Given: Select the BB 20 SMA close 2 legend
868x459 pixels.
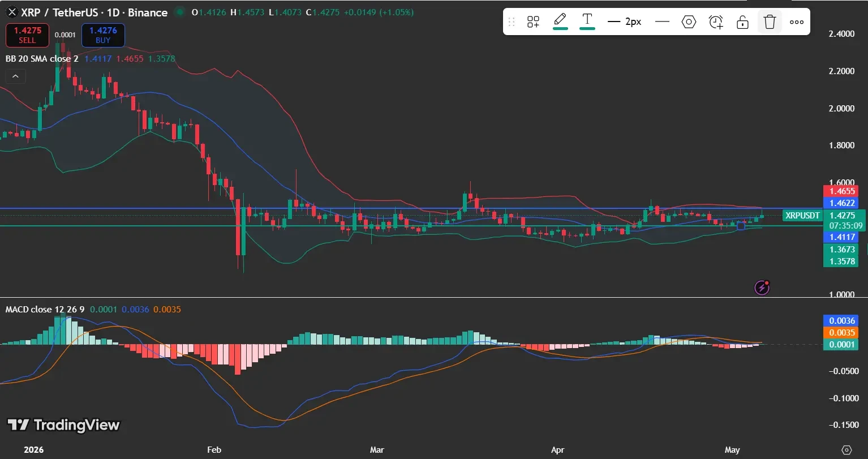Looking at the screenshot, I should coord(42,58).
